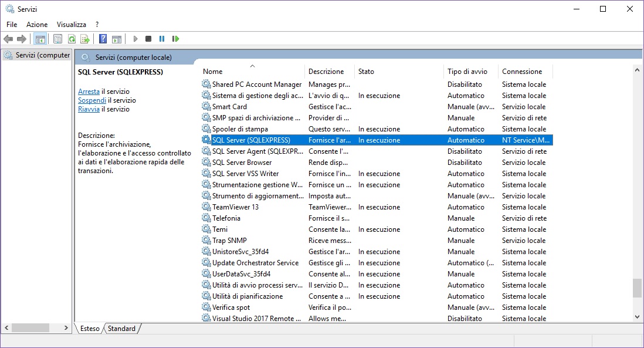Click the list scroll down arrow
The height and width of the screenshot is (348, 644).
637,317
